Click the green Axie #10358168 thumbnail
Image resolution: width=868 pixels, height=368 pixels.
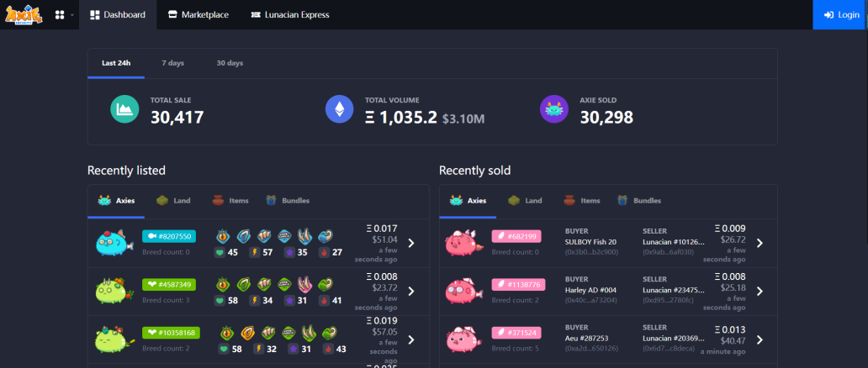tap(114, 339)
